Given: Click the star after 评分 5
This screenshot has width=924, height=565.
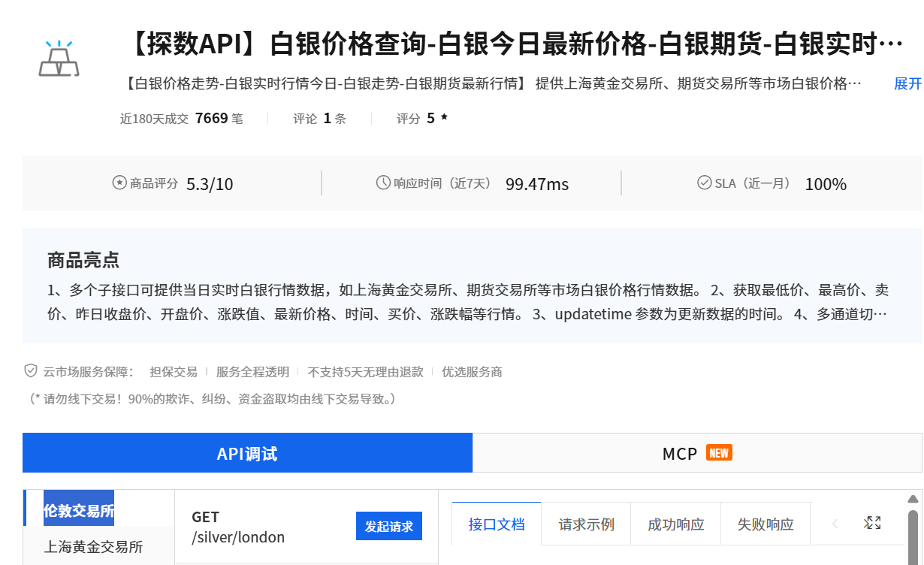Looking at the screenshot, I should [444, 118].
